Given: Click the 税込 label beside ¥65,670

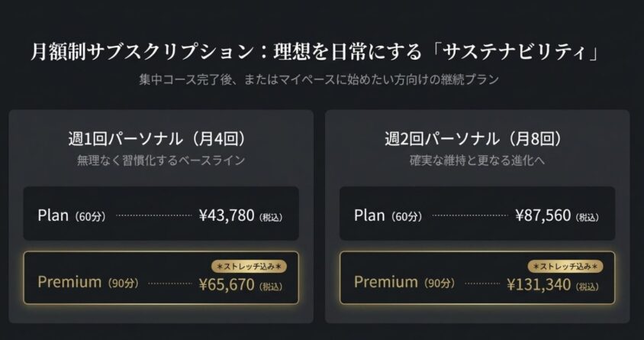Looking at the screenshot, I should (271, 287).
